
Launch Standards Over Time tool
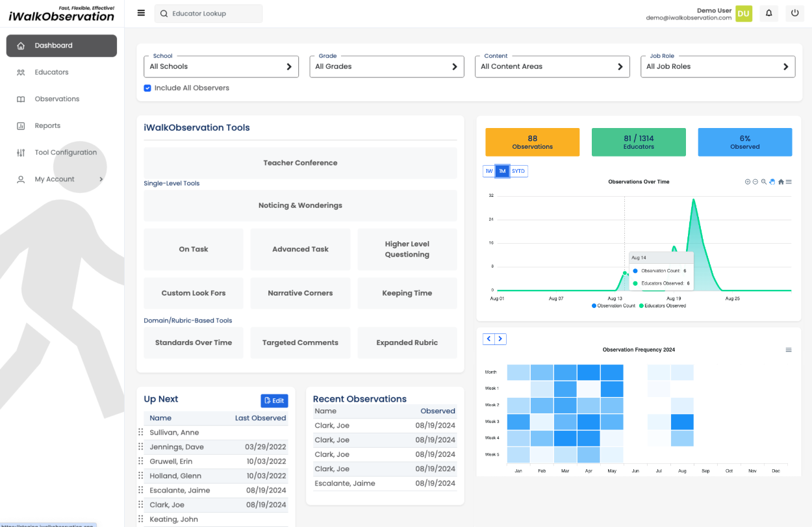[x=194, y=342]
